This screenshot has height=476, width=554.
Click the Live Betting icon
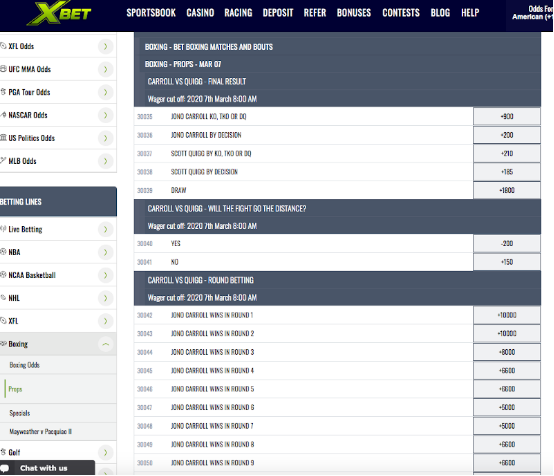click(3, 229)
